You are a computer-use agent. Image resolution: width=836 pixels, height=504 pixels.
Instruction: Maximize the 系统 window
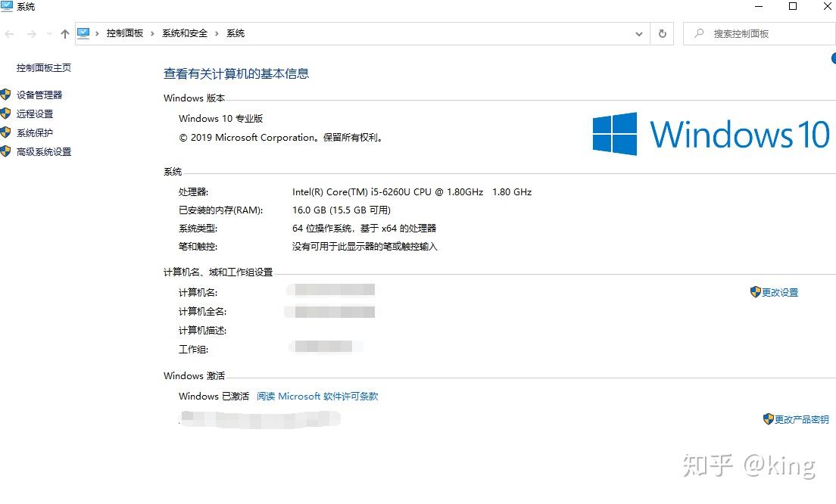point(793,6)
